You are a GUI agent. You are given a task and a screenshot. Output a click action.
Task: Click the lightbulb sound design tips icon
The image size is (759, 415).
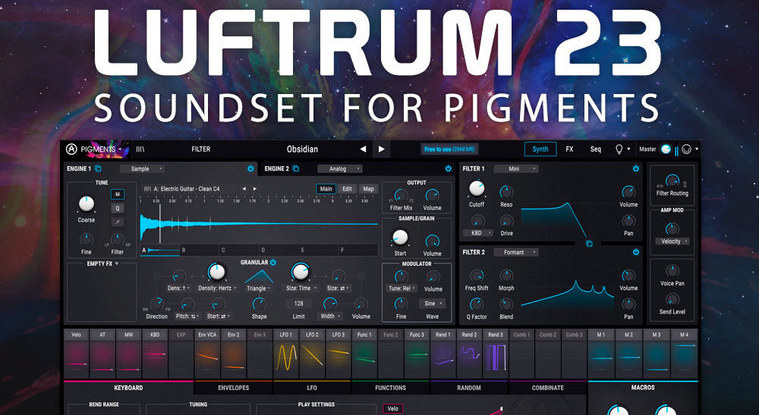point(619,149)
